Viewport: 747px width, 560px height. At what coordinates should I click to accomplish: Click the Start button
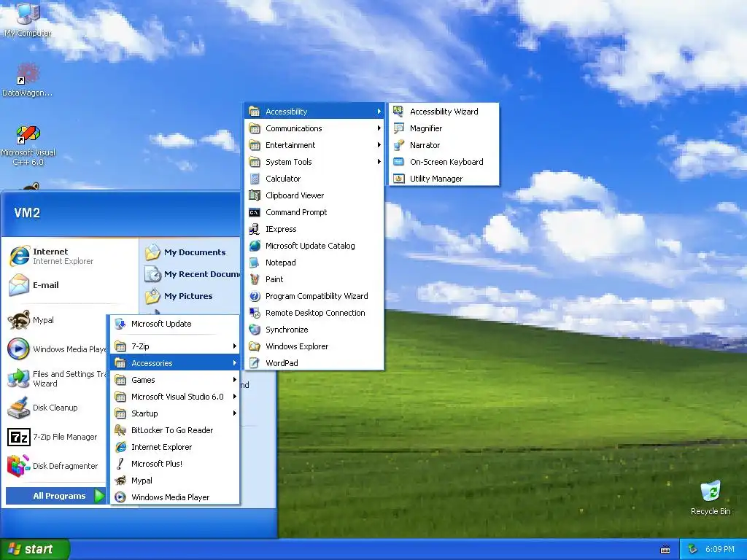35,549
